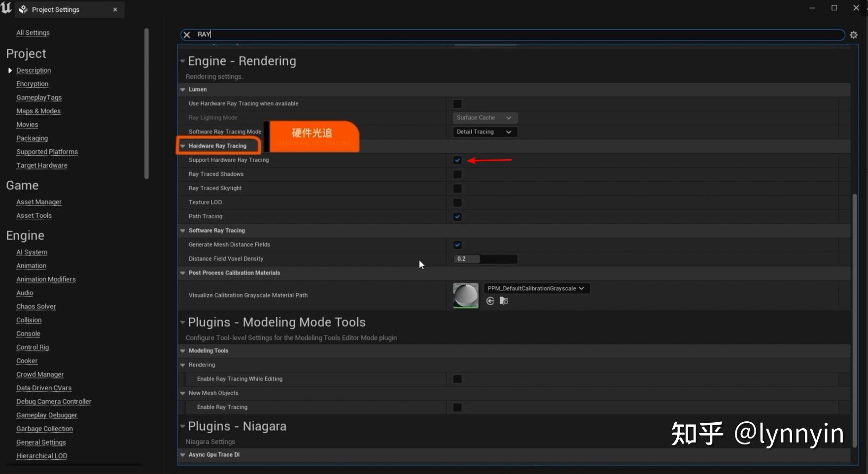Click the Unreal Engine logo icon

pyautogui.click(x=6, y=8)
